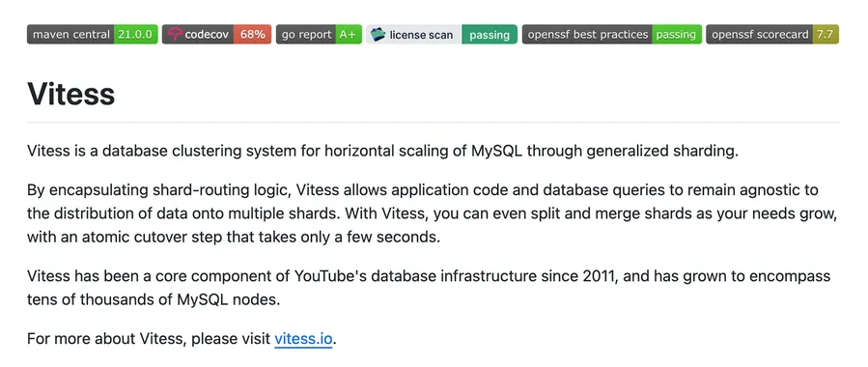This screenshot has height=367, width=868.
Task: Open the maven central badge label
Action: [x=70, y=35]
